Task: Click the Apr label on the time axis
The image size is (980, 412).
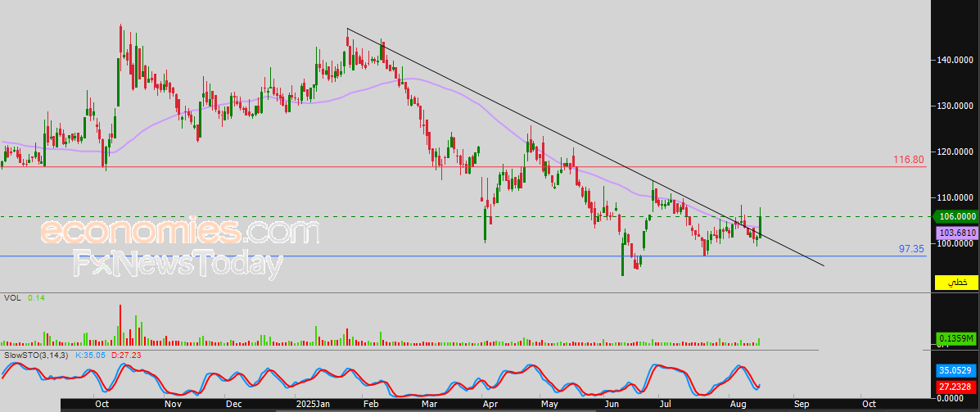Action: tap(490, 405)
